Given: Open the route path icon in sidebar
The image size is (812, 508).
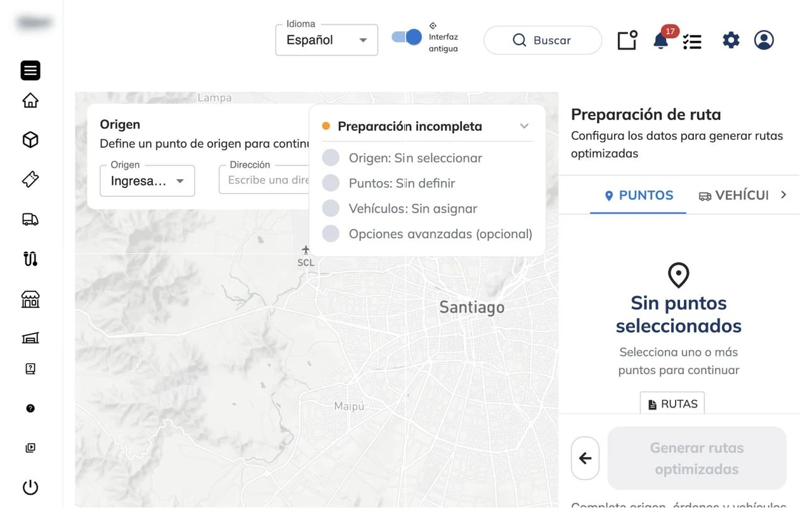Looking at the screenshot, I should click(x=30, y=258).
